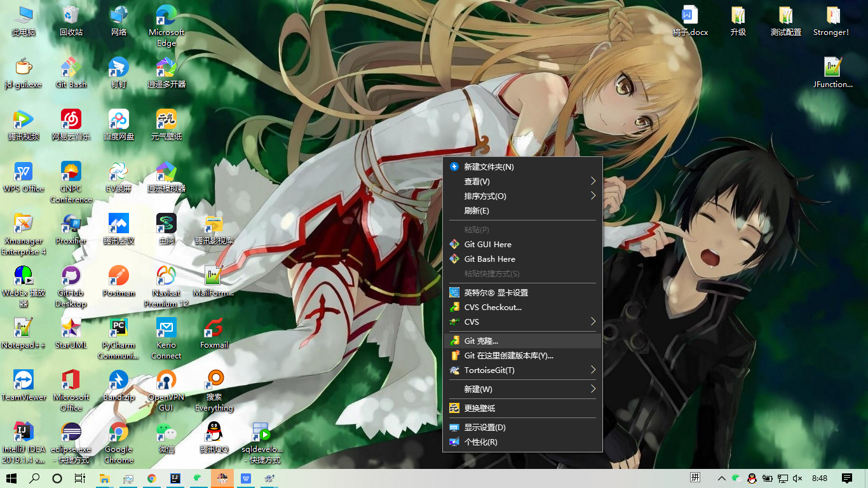Screen dimensions: 868x488
Task: Open 显示设置(D) from context menu
Action: (522, 427)
